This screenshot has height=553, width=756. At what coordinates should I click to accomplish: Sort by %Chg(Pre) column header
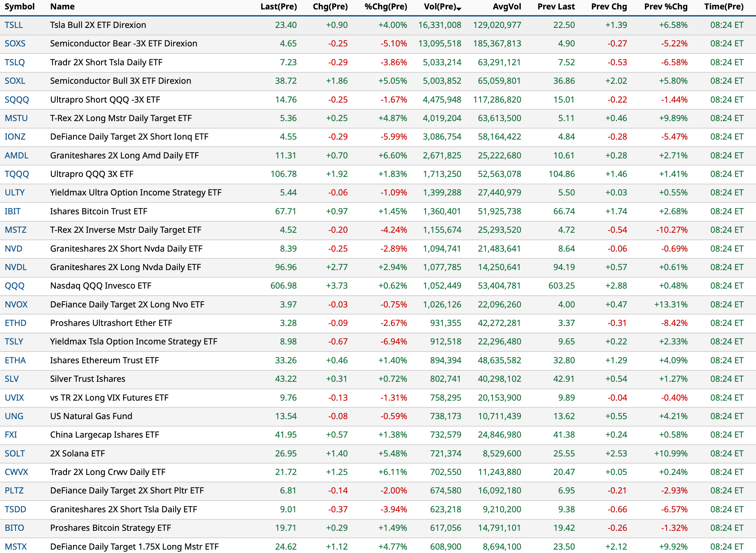tap(386, 7)
